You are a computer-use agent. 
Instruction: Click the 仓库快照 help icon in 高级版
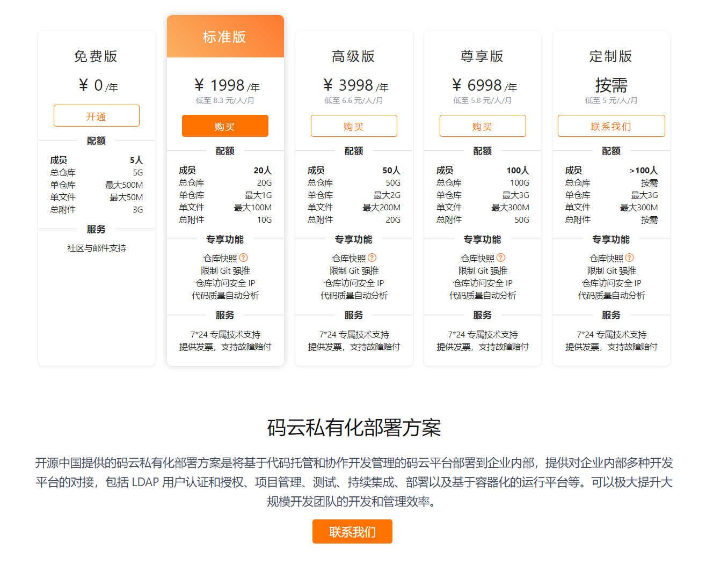372,258
